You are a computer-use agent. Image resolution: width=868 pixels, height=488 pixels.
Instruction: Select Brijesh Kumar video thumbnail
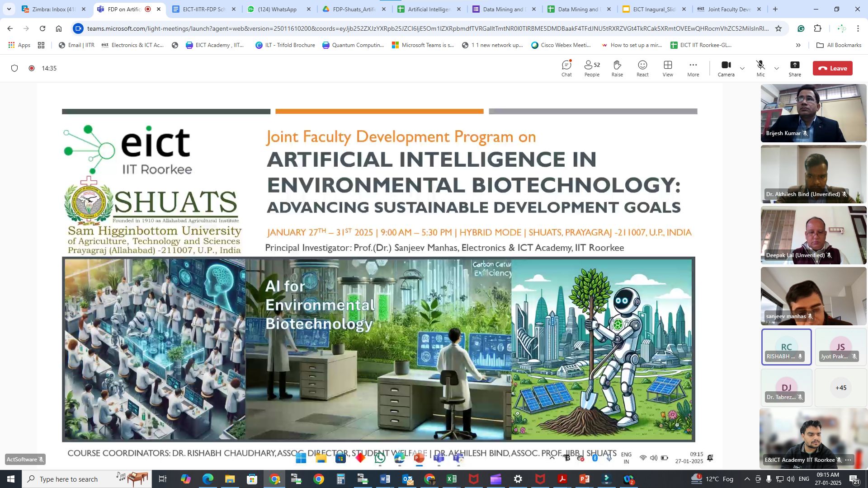[x=813, y=113]
